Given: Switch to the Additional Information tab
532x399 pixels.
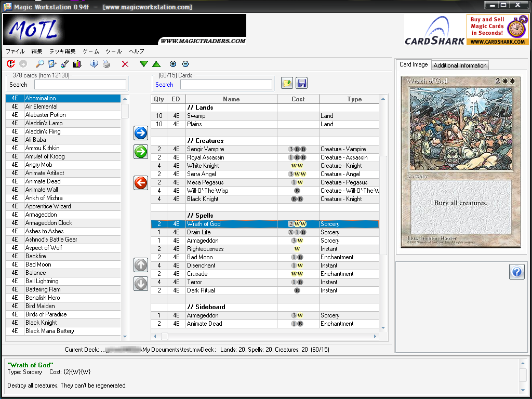Looking at the screenshot, I should [x=460, y=65].
